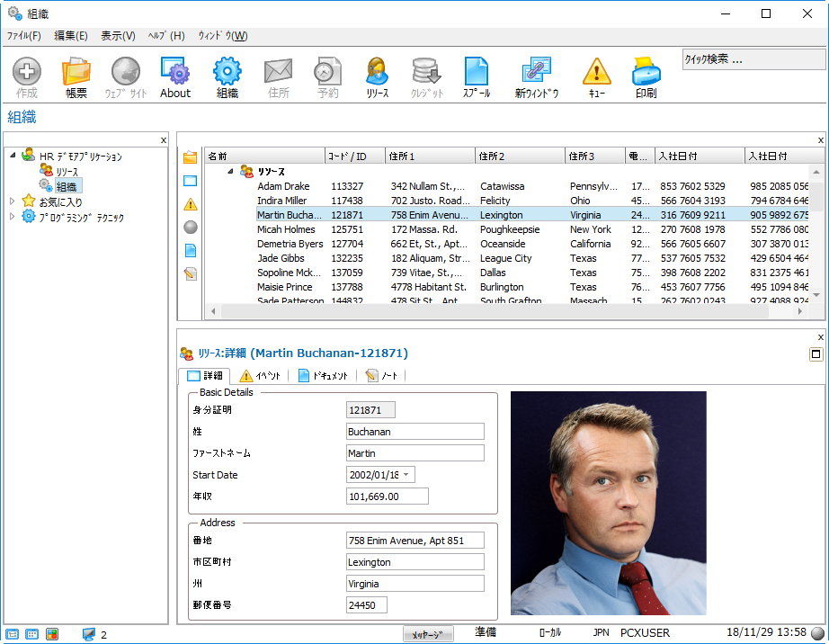829x644 pixels.
Task: Click the horizontal scrollbar of the list
Action: [504, 311]
